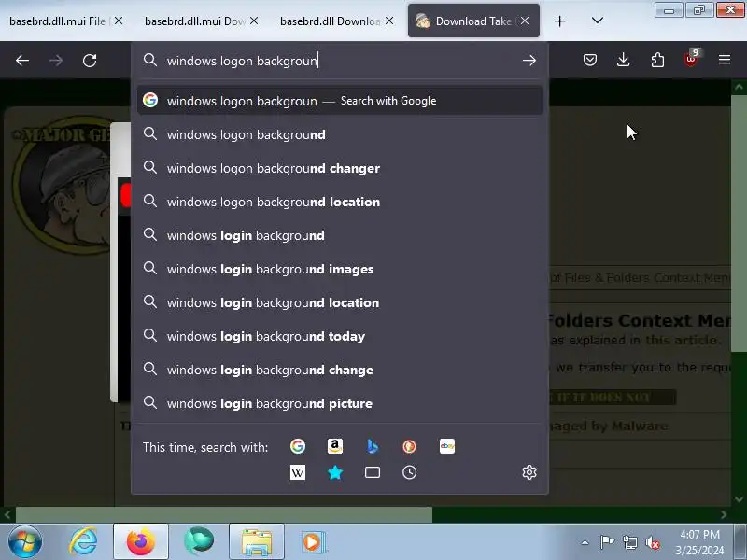Select suggestion 'windows logon background changer'
The width and height of the screenshot is (747, 560).
[x=340, y=168]
